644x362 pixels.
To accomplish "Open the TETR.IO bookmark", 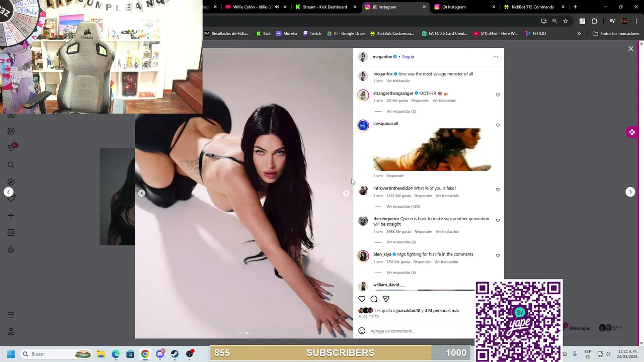I will coord(535,34).
